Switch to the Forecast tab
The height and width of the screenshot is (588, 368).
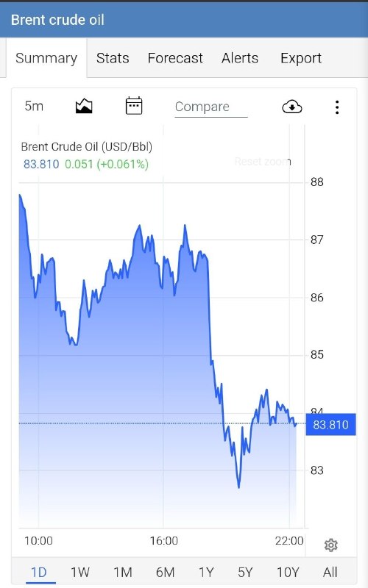coord(175,58)
